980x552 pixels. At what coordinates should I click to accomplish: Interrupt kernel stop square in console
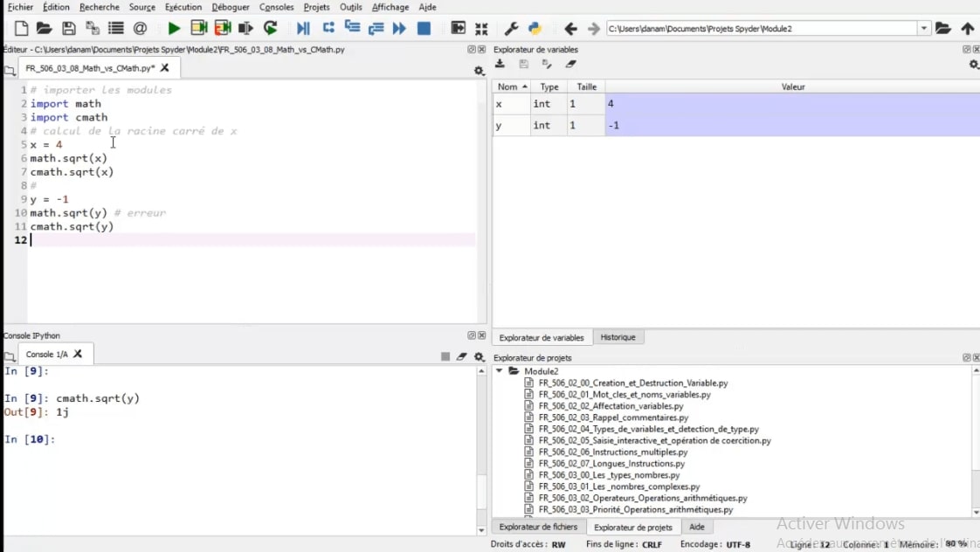(x=445, y=356)
